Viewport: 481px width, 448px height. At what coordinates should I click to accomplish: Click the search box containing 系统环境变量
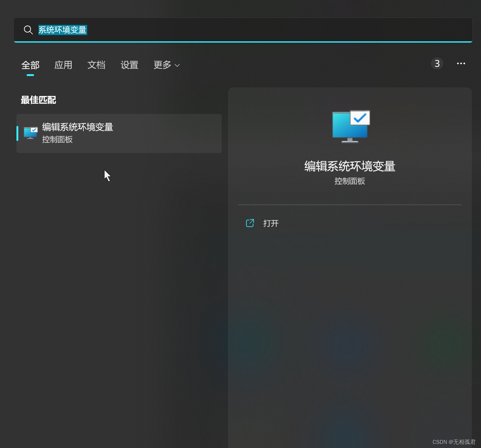(243, 30)
